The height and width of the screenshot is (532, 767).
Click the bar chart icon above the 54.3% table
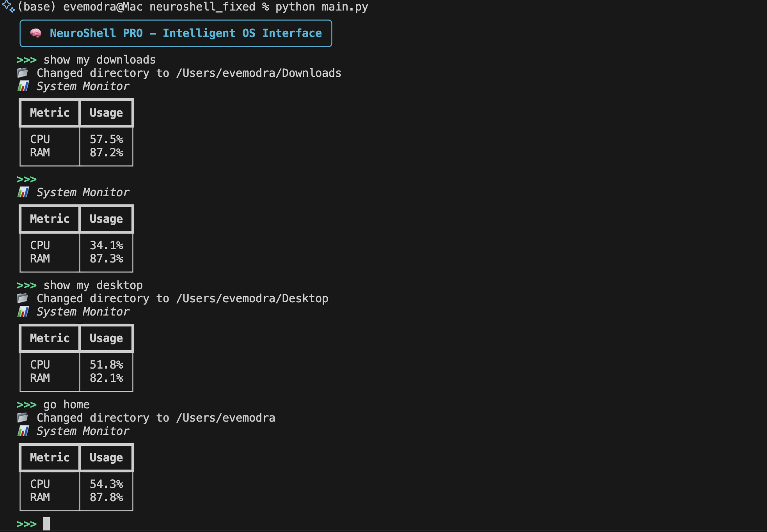tap(23, 431)
